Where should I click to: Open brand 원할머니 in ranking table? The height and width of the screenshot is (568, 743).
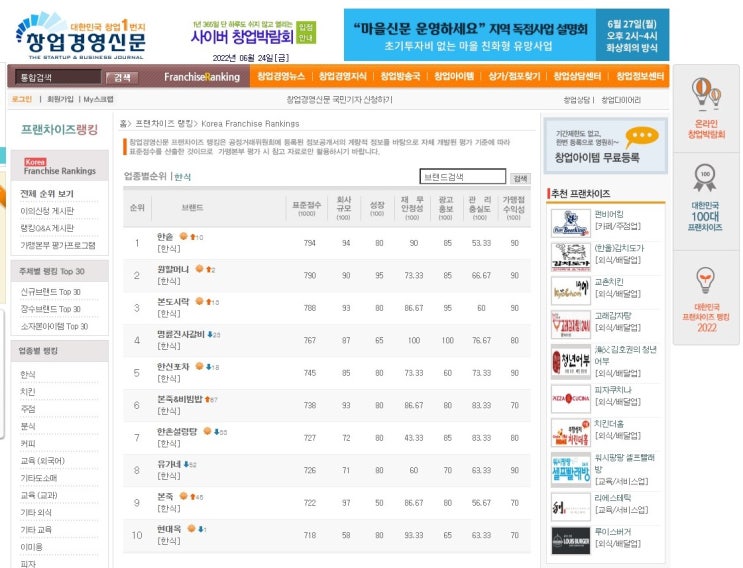coord(173,269)
